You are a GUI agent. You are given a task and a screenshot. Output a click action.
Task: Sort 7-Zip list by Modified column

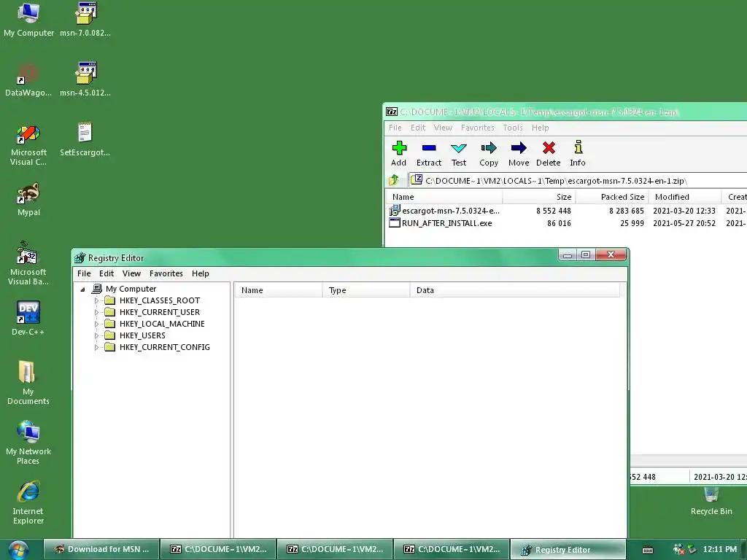685,197
